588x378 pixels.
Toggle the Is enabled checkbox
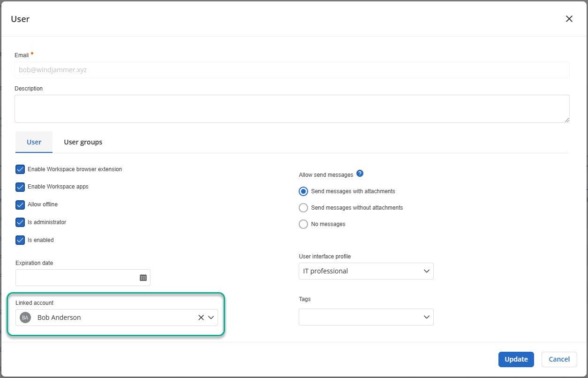20,240
